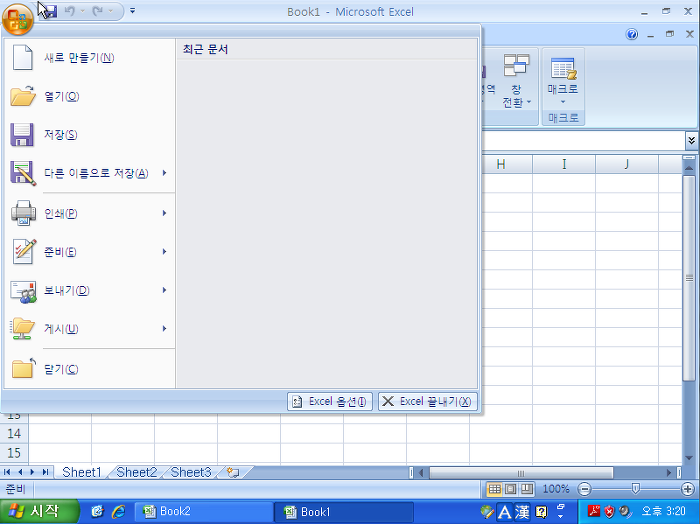Click the vertical scrollbar down arrow
700x524 pixels.
pos(689,458)
